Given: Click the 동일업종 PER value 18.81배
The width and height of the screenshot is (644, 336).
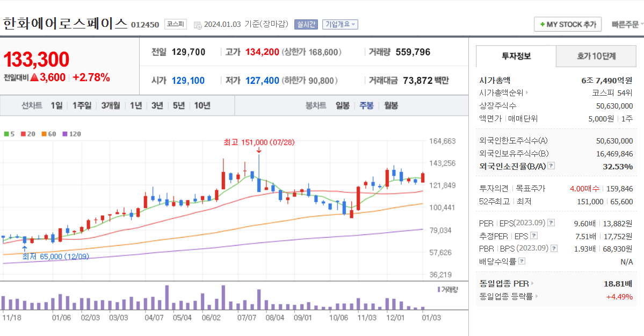Looking at the screenshot, I should 618,284.
